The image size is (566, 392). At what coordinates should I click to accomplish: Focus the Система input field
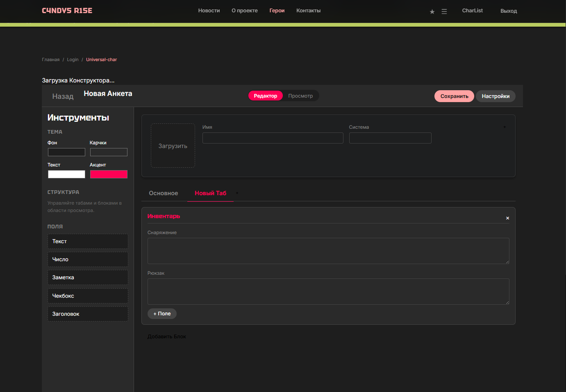pos(390,138)
